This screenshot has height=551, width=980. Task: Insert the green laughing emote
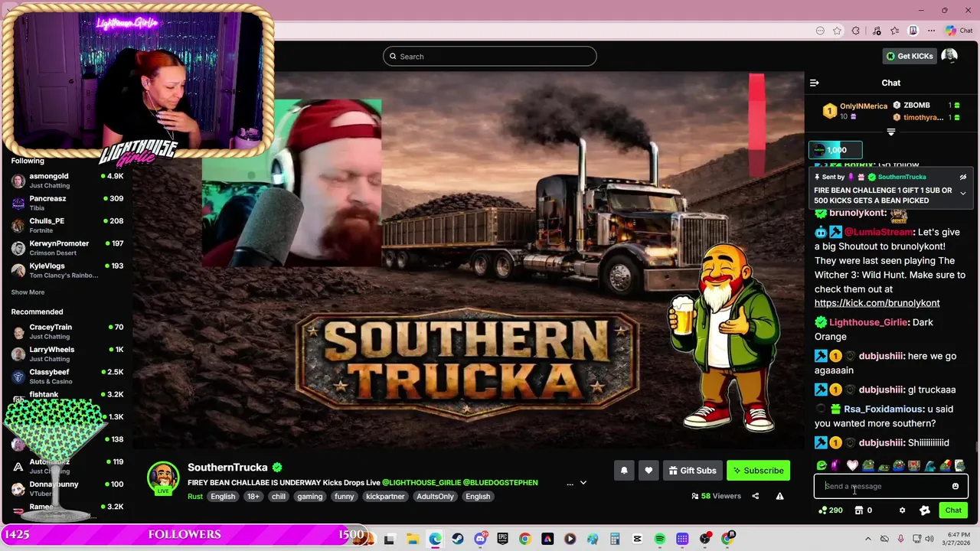coord(822,465)
